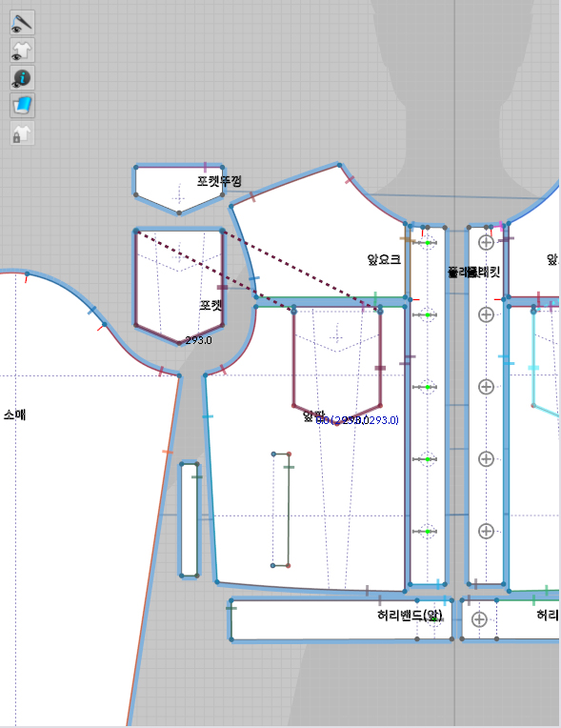Toggle the show sewing lines needle icon
Image resolution: width=561 pixels, height=728 pixels.
tap(22, 23)
